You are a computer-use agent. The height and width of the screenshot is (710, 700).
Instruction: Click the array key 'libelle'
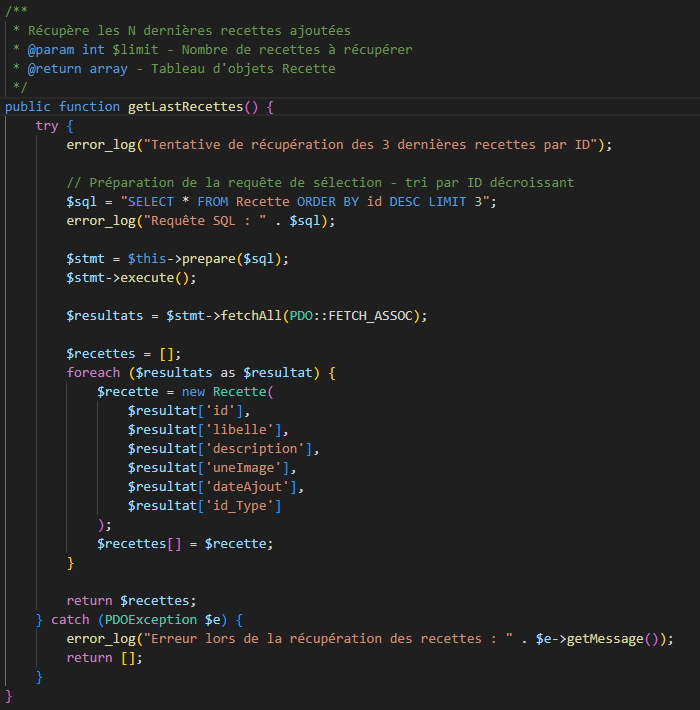pos(240,430)
